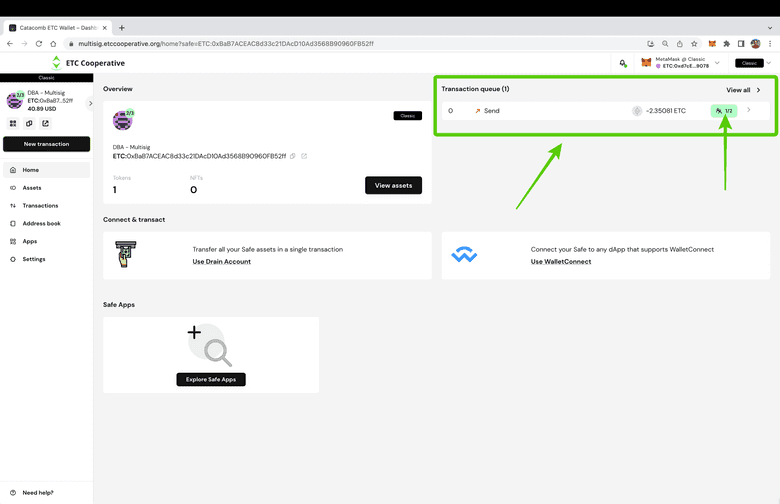Open the Overview address in explorer icon

(304, 156)
